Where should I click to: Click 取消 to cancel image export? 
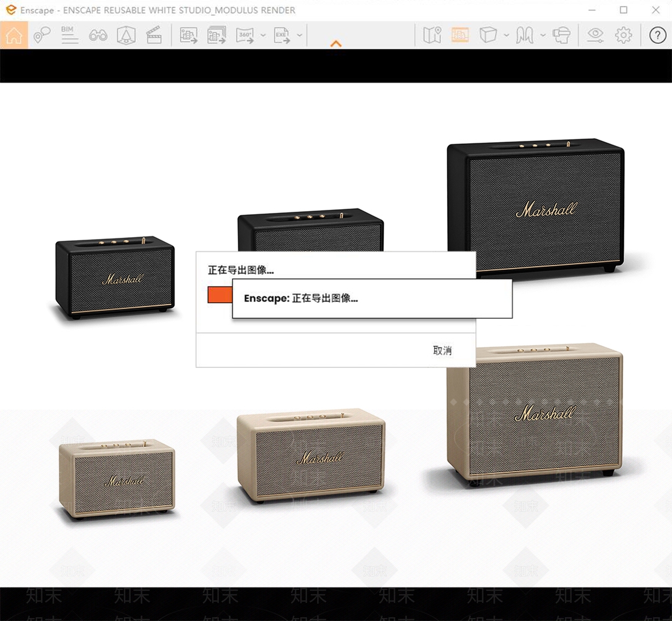[x=442, y=350]
